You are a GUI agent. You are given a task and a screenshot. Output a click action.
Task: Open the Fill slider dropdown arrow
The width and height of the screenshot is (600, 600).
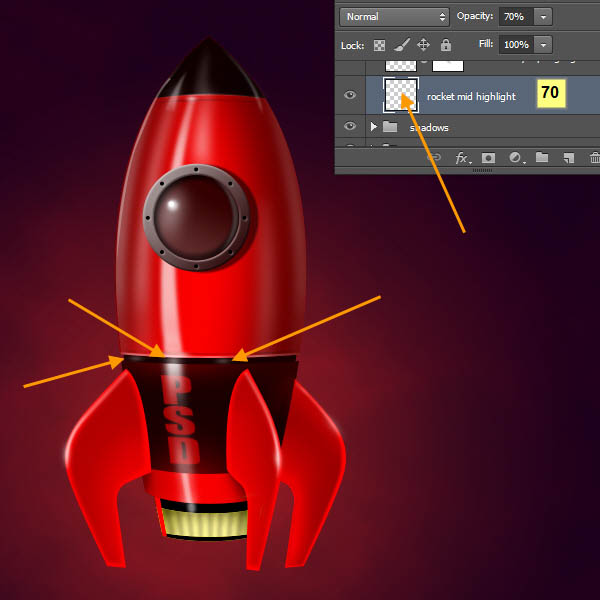pyautogui.click(x=542, y=45)
